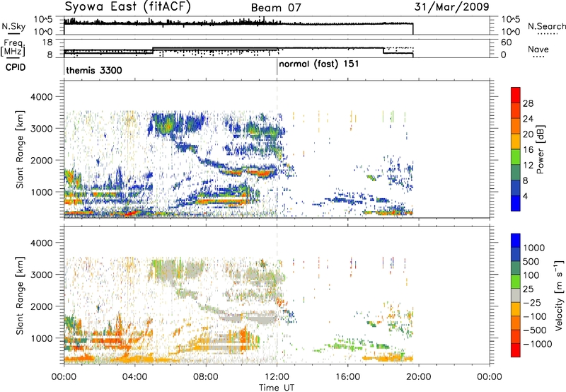Screen dimensions: 566x392
Task: Click the '12:00' tick on the time axis
Action: [x=277, y=377]
